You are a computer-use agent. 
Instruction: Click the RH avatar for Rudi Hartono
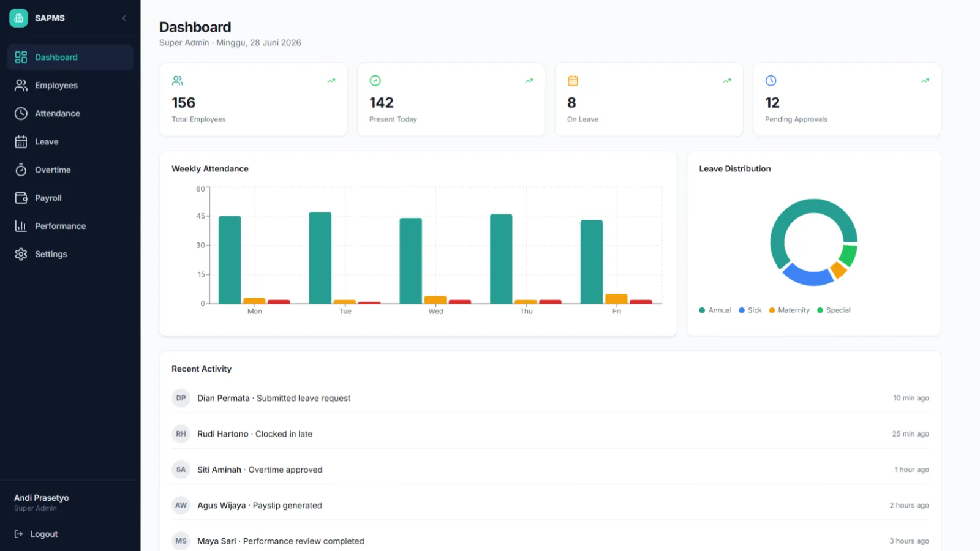coord(181,433)
